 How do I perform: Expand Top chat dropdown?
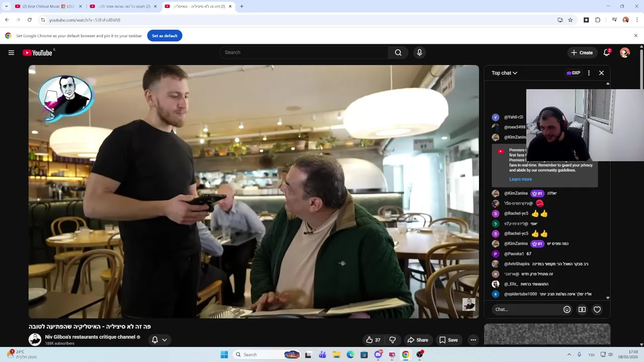coord(505,73)
